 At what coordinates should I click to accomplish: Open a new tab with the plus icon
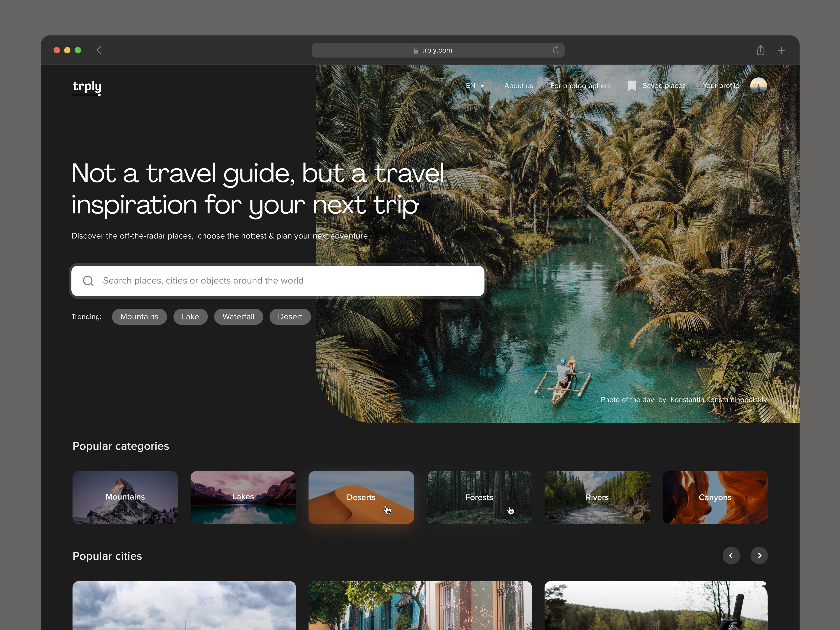pos(781,50)
